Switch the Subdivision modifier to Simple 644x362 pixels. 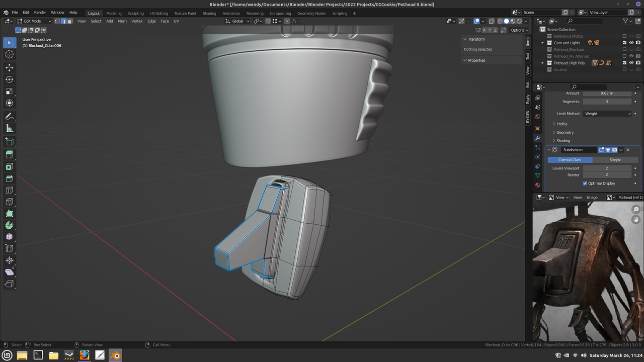pyautogui.click(x=615, y=159)
